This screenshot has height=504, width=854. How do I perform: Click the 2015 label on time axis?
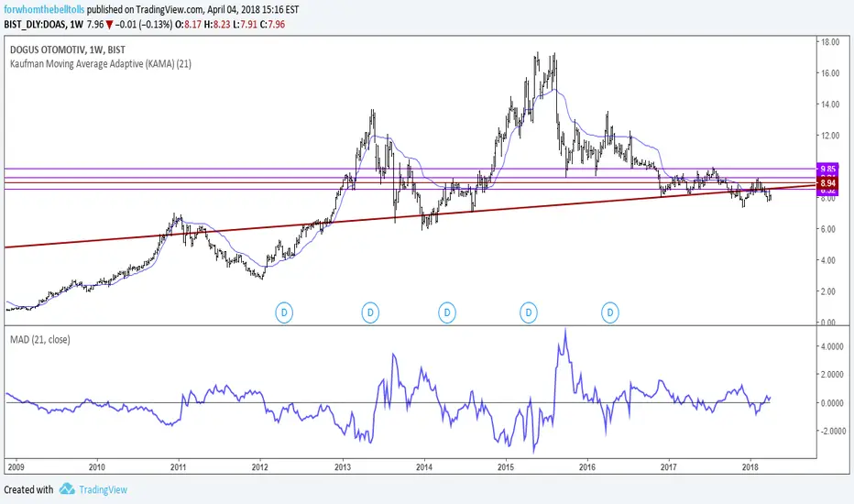tap(506, 467)
